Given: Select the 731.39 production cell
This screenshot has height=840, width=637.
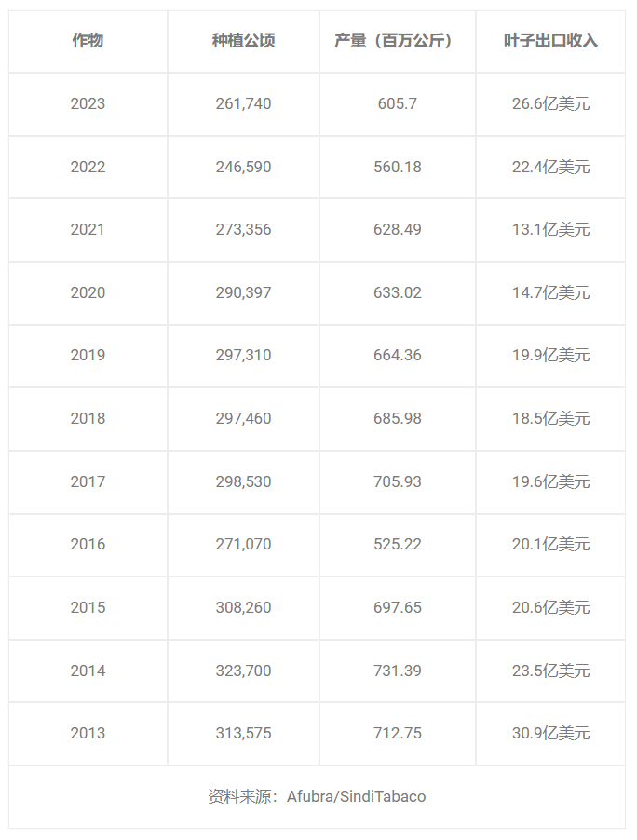Looking at the screenshot, I should [x=397, y=671].
